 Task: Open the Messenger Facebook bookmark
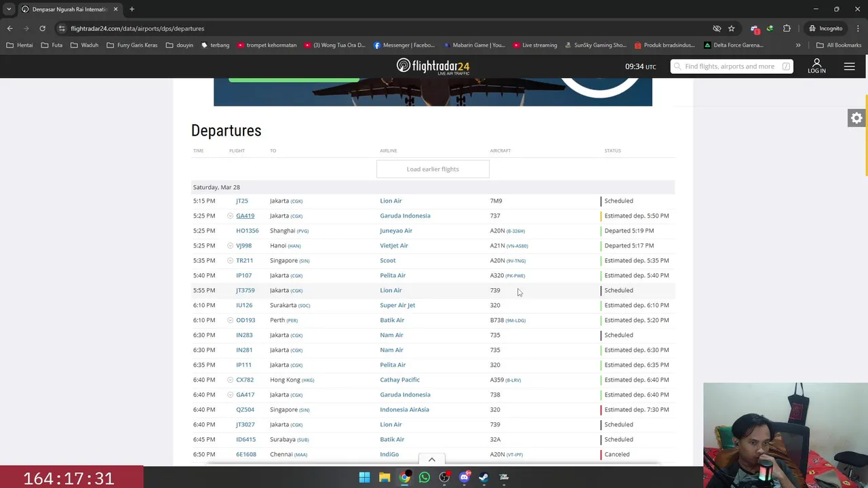[404, 45]
